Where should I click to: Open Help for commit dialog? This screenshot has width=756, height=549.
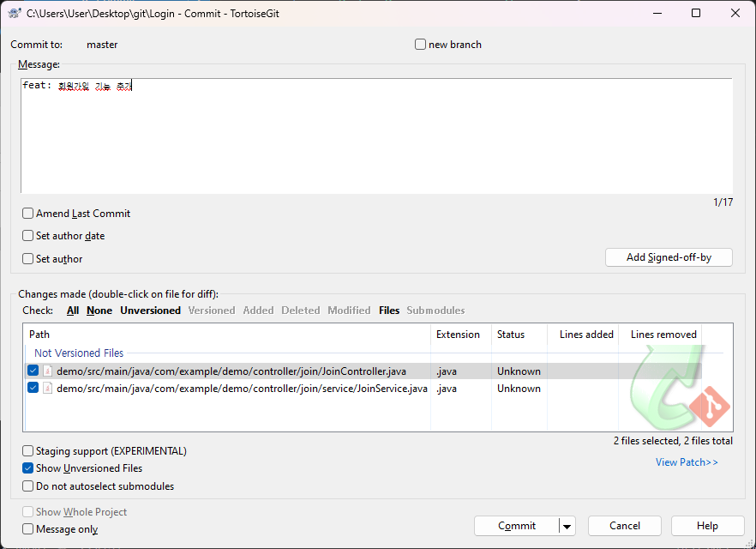coord(707,526)
